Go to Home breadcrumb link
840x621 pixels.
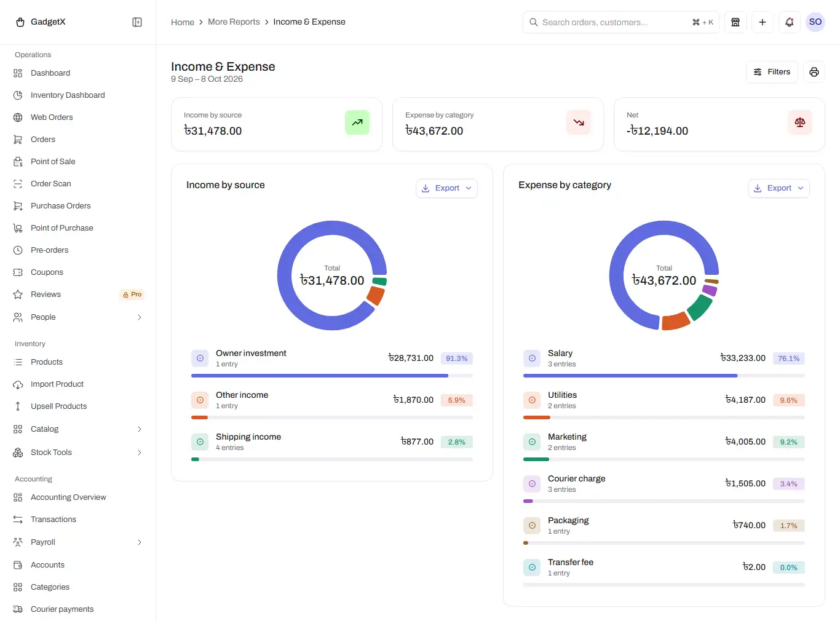[x=183, y=22]
